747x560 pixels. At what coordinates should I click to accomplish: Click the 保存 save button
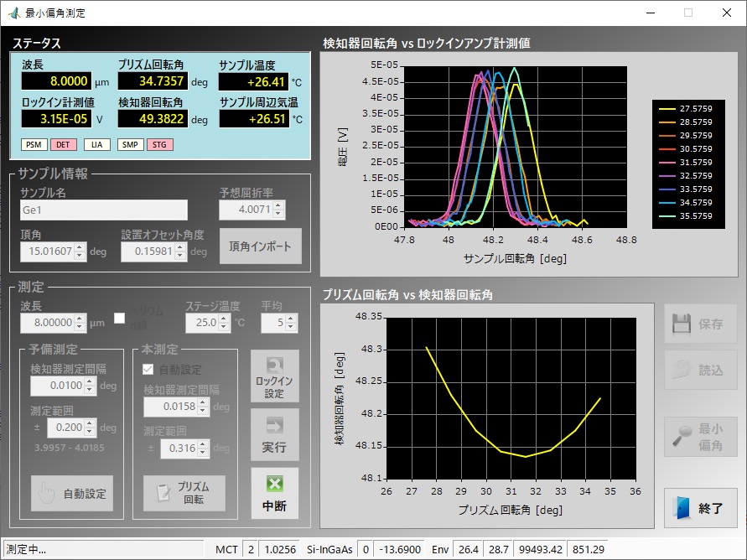coord(700,324)
